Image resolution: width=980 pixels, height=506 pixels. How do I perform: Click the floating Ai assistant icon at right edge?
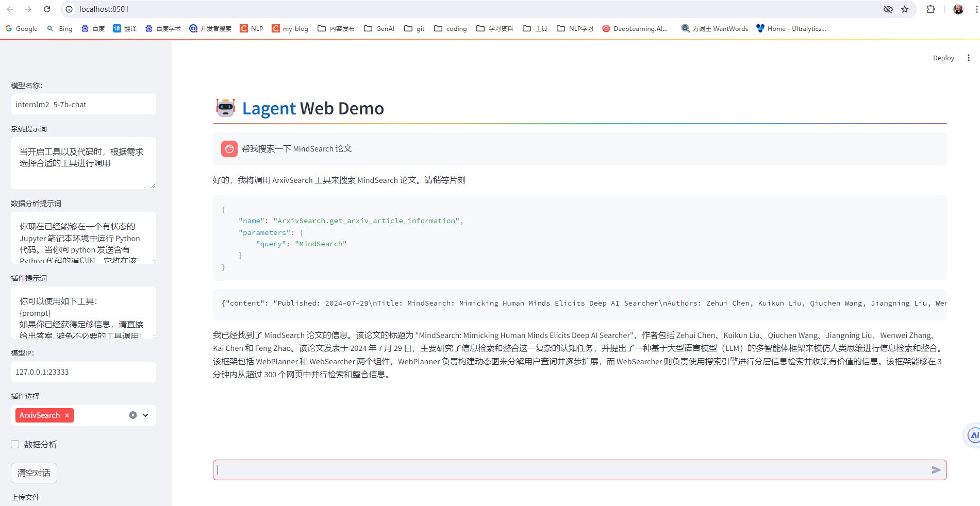(x=973, y=435)
